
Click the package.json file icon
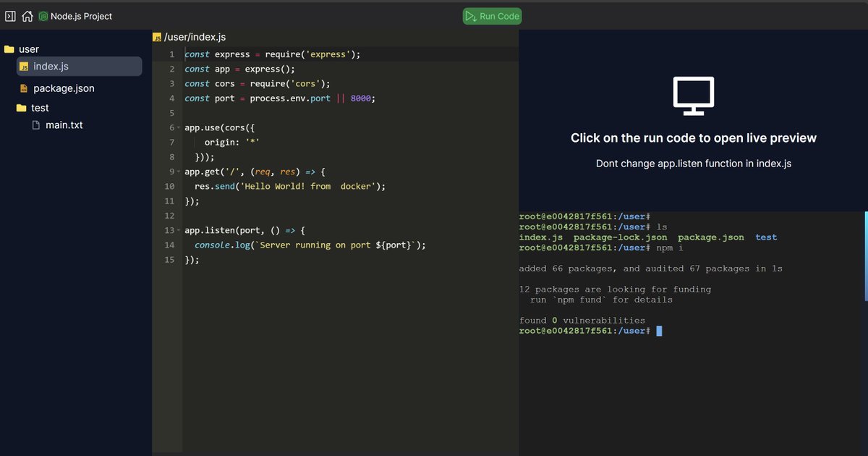pyautogui.click(x=24, y=88)
